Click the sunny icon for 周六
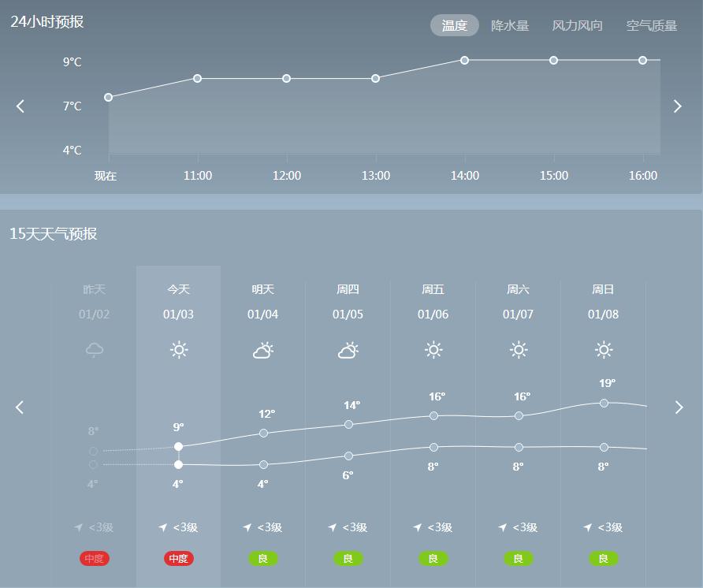The image size is (703, 588). [519, 350]
